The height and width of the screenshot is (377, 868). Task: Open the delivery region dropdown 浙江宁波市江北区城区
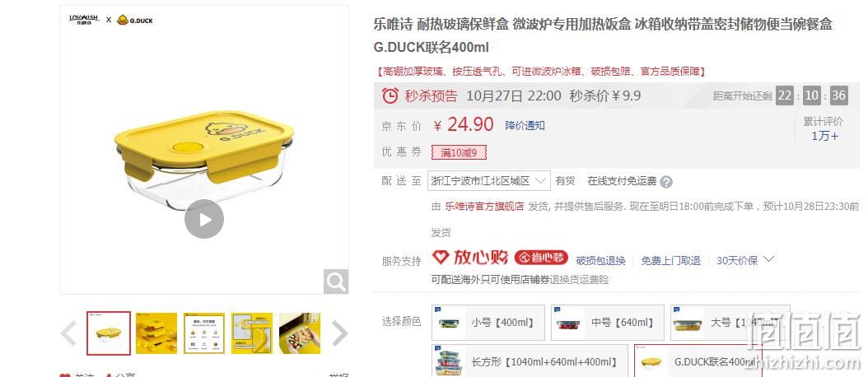pyautogui.click(x=489, y=181)
